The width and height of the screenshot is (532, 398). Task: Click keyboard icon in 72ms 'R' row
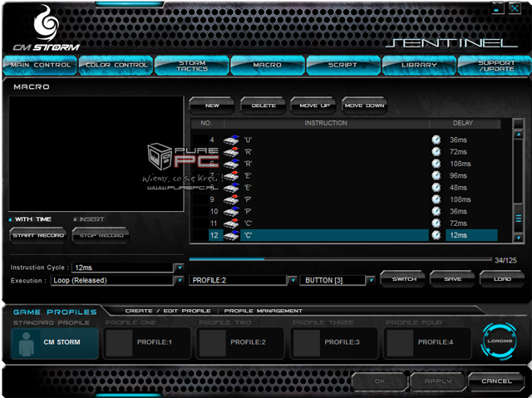click(x=231, y=151)
